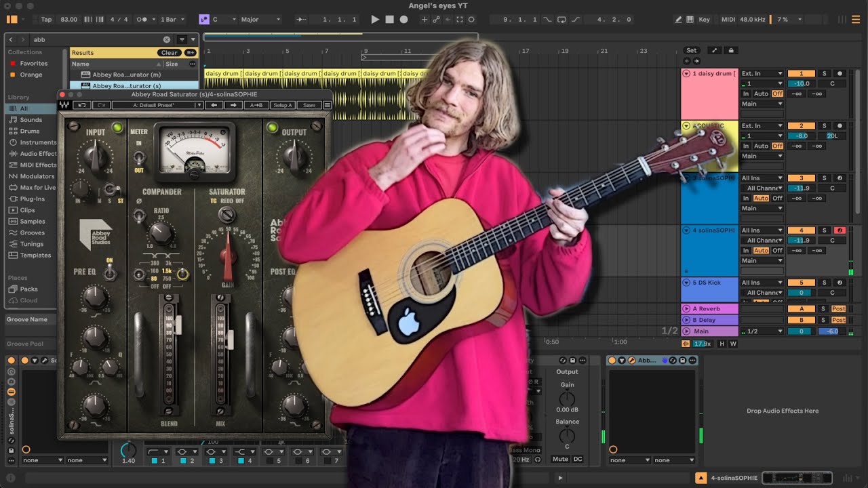The width and height of the screenshot is (868, 488).
Task: Open the root note C dropdown
Action: click(224, 20)
